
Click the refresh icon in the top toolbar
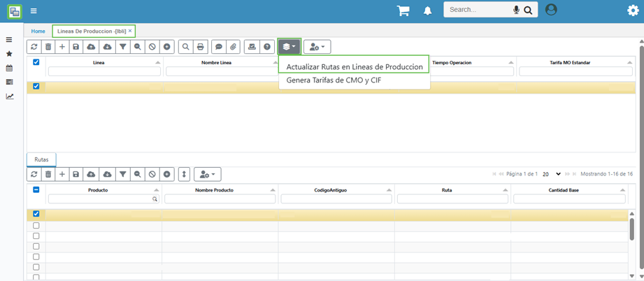click(34, 47)
